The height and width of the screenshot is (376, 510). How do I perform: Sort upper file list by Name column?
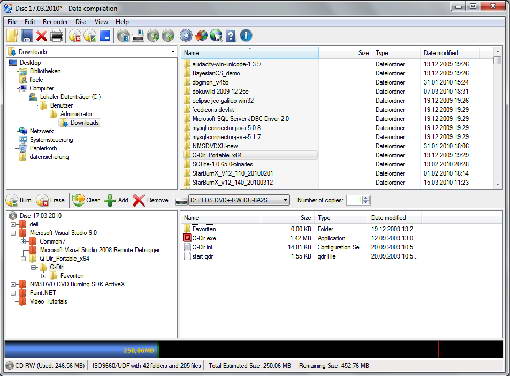click(250, 53)
